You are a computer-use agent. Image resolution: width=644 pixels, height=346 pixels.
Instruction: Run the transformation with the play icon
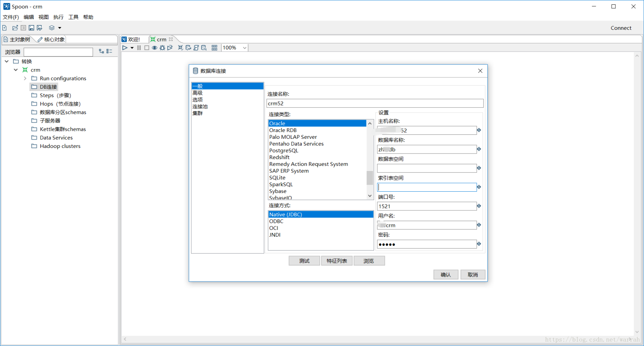click(125, 48)
